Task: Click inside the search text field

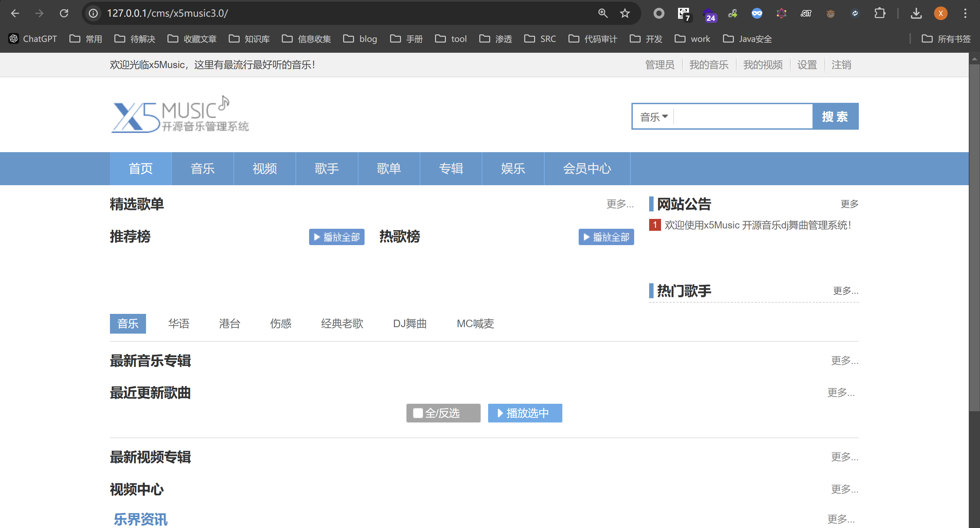Action: click(x=743, y=116)
